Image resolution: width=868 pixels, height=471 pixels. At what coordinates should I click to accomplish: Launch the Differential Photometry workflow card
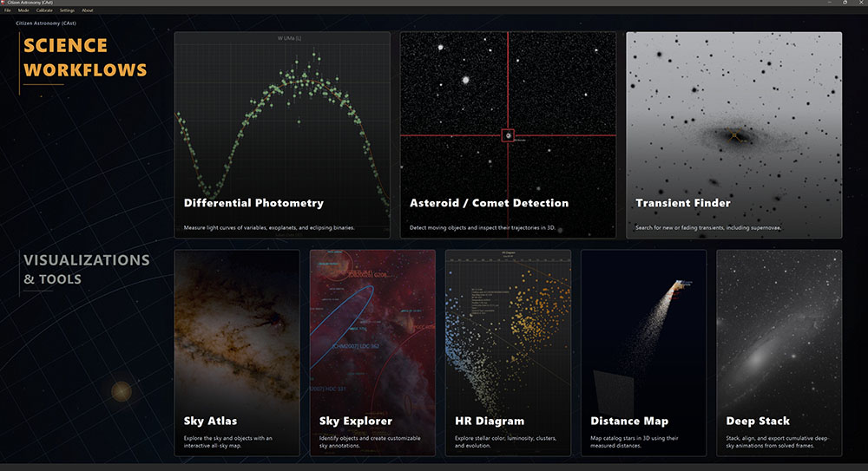tap(282, 135)
